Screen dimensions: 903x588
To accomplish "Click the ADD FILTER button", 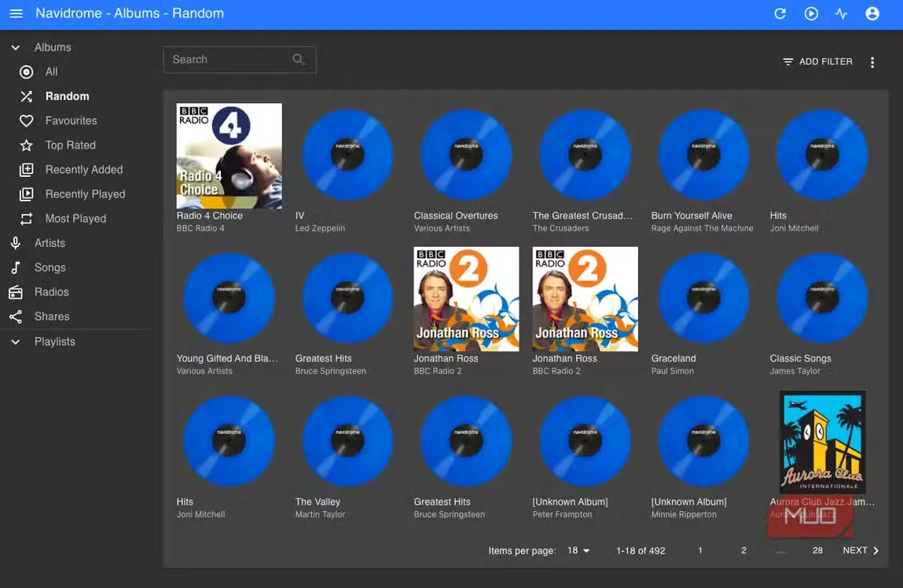I will [817, 61].
